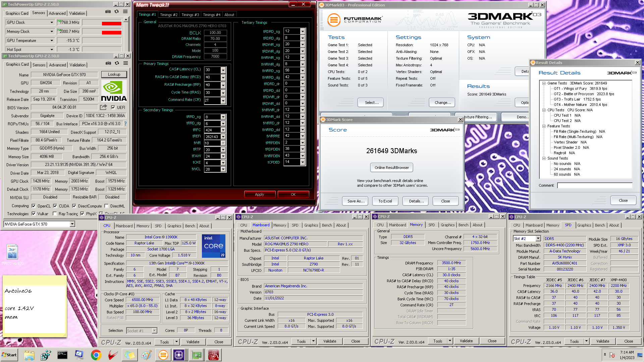Click the screenshot camera icon in GPU-Z Sensors window
644x362 pixels.
pos(108,12)
